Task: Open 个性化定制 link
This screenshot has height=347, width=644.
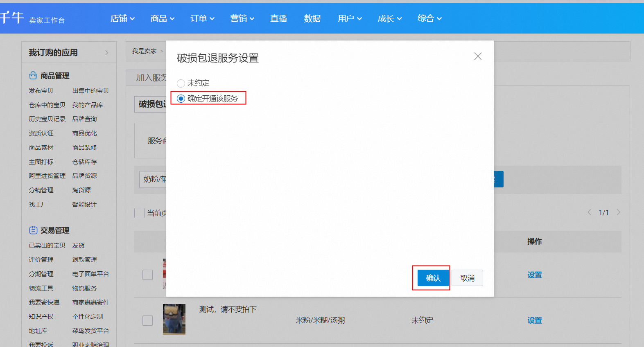Action: (88, 317)
